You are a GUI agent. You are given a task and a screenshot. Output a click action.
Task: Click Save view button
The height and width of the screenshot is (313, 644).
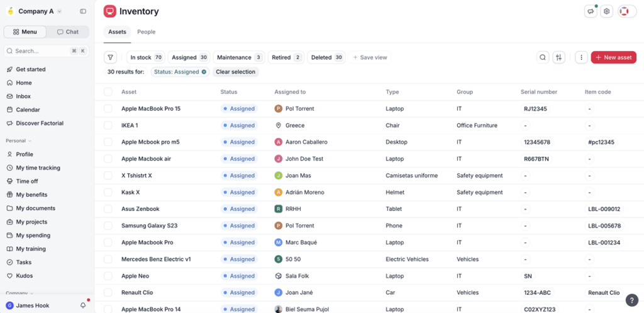370,57
